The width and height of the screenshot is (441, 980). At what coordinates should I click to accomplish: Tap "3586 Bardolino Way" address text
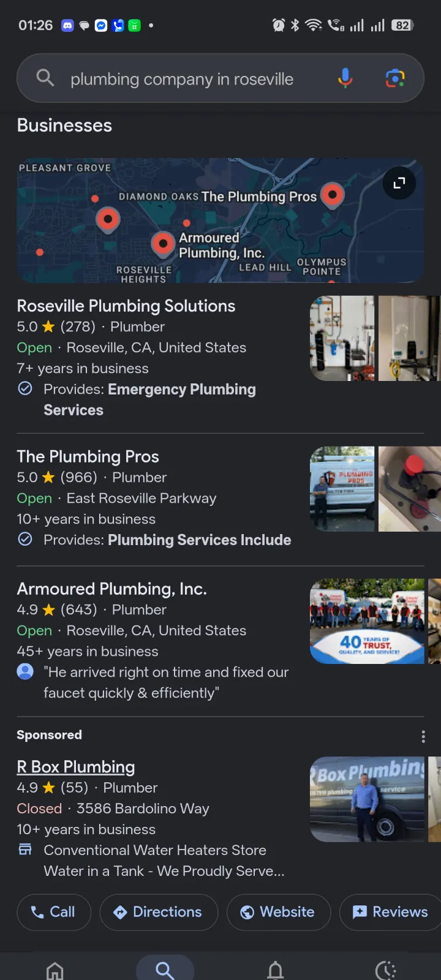pyautogui.click(x=143, y=809)
